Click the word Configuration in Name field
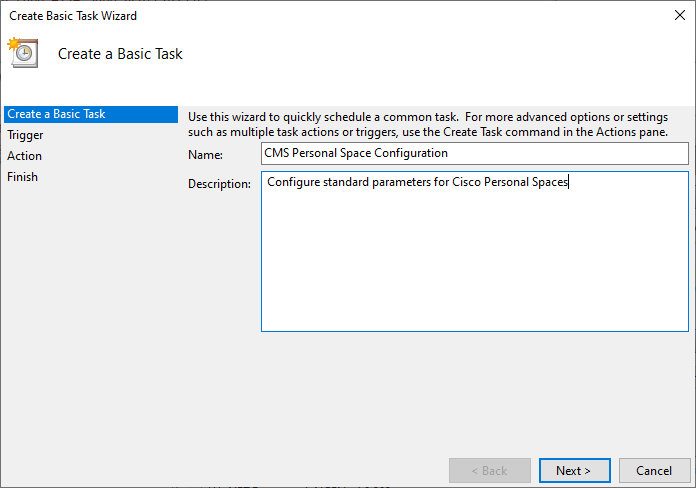The height and width of the screenshot is (488, 696). point(411,153)
